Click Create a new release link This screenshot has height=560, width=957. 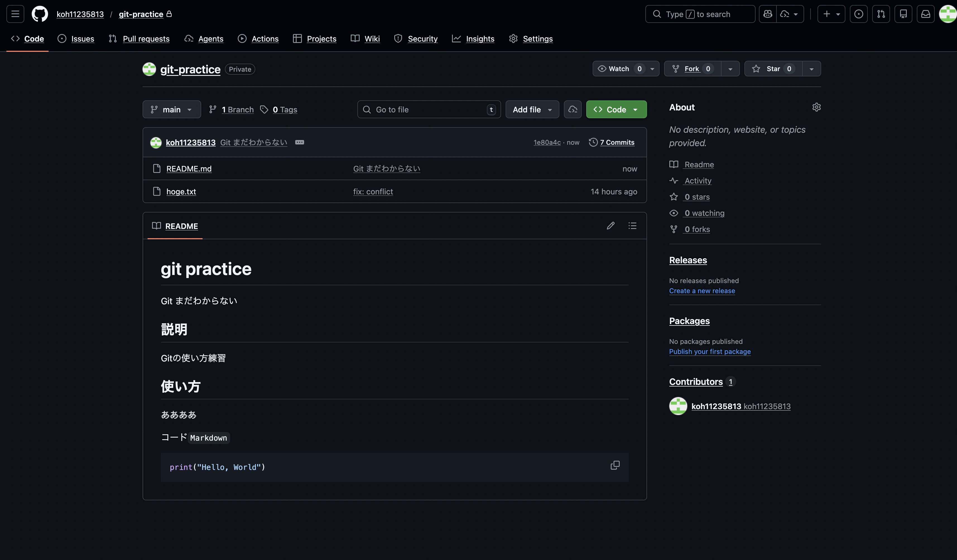[702, 291]
